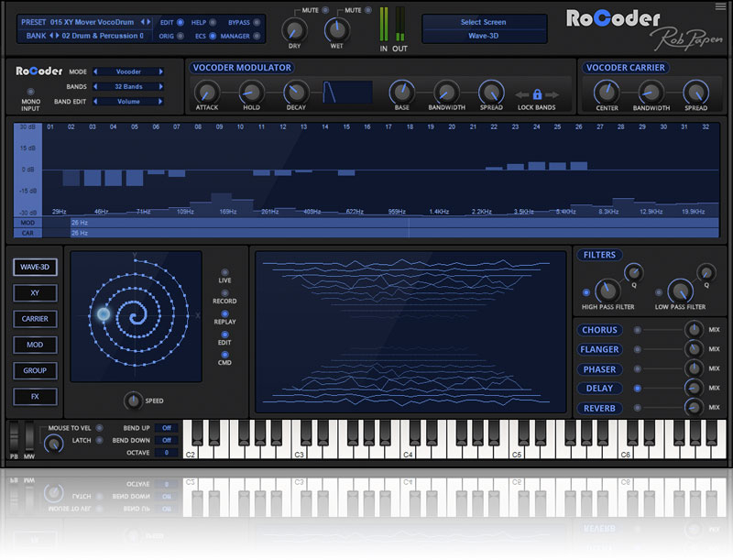Click the Wet level knob

coord(337,30)
